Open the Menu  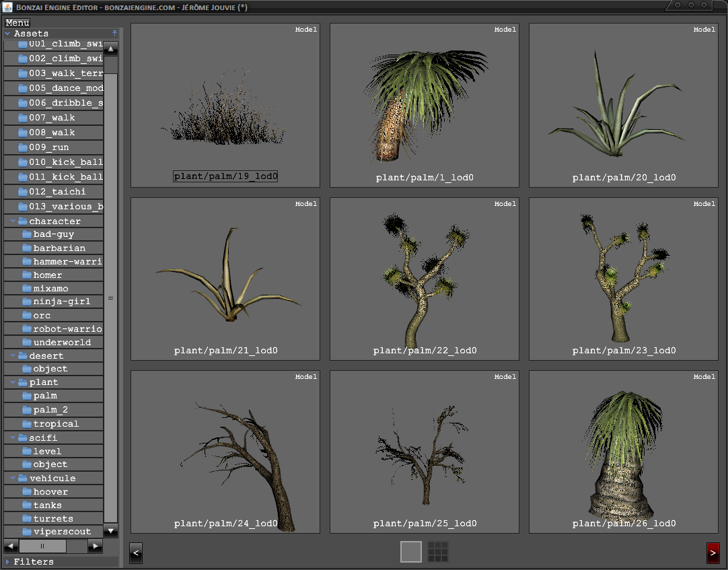(x=17, y=23)
